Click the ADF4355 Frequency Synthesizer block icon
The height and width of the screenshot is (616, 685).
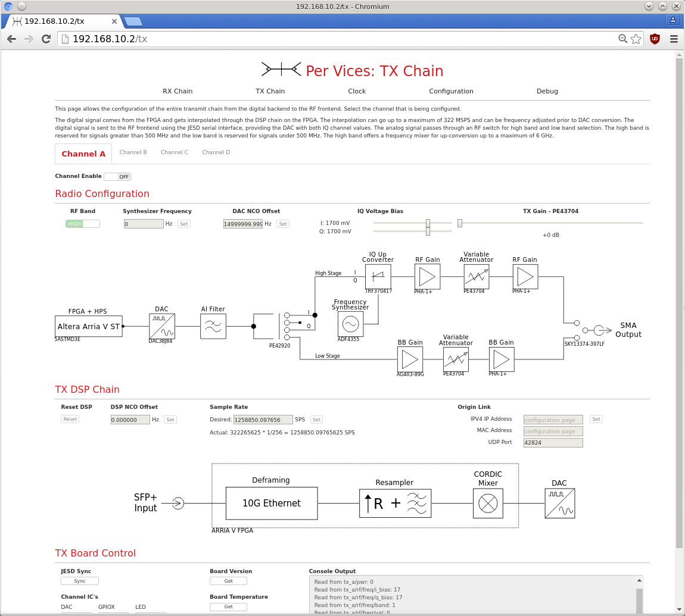[x=350, y=324]
